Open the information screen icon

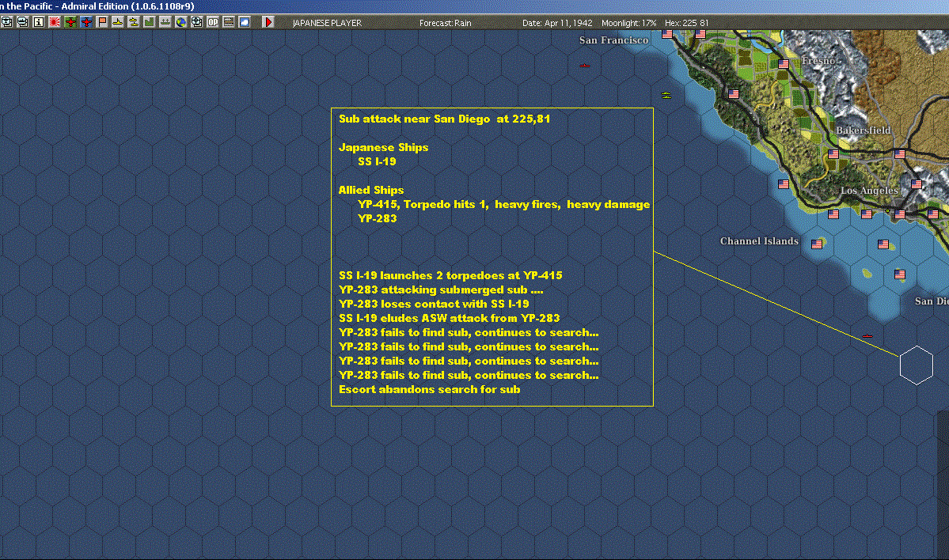[38, 22]
